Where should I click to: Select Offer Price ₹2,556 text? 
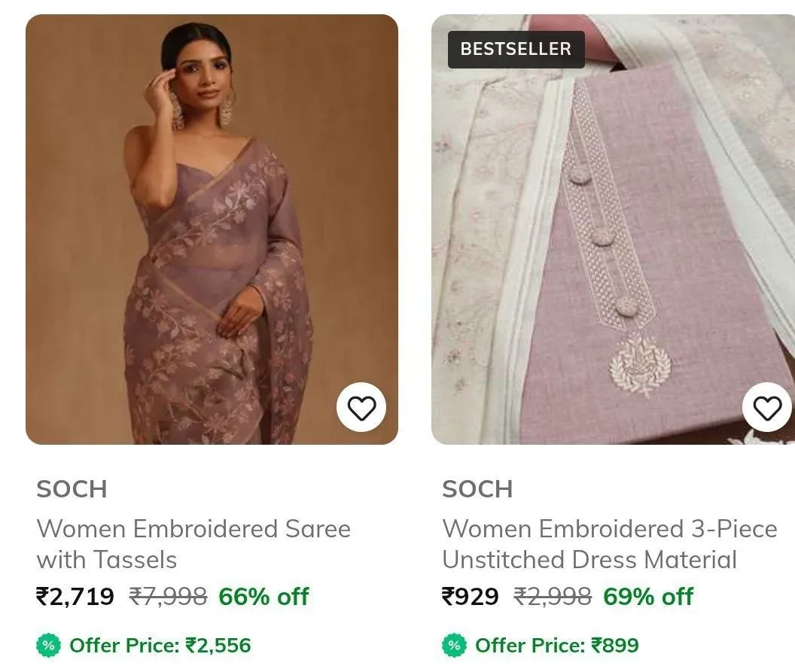click(160, 645)
